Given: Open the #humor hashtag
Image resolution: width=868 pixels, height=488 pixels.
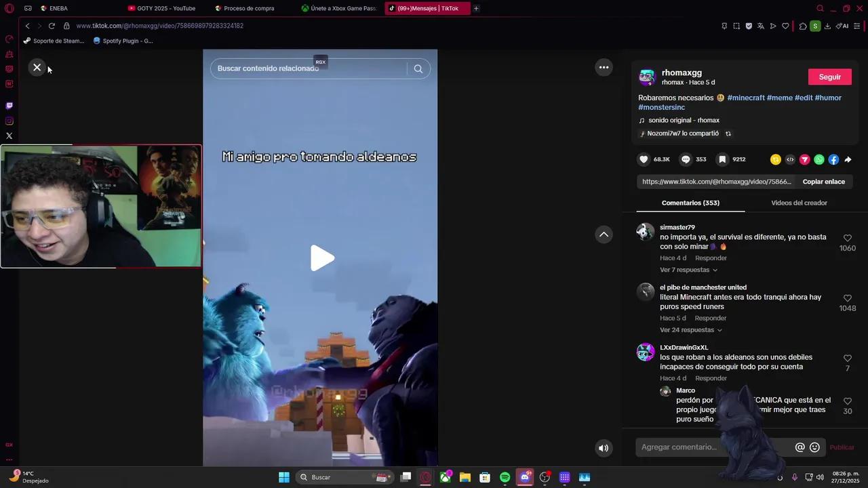Looking at the screenshot, I should pos(828,98).
